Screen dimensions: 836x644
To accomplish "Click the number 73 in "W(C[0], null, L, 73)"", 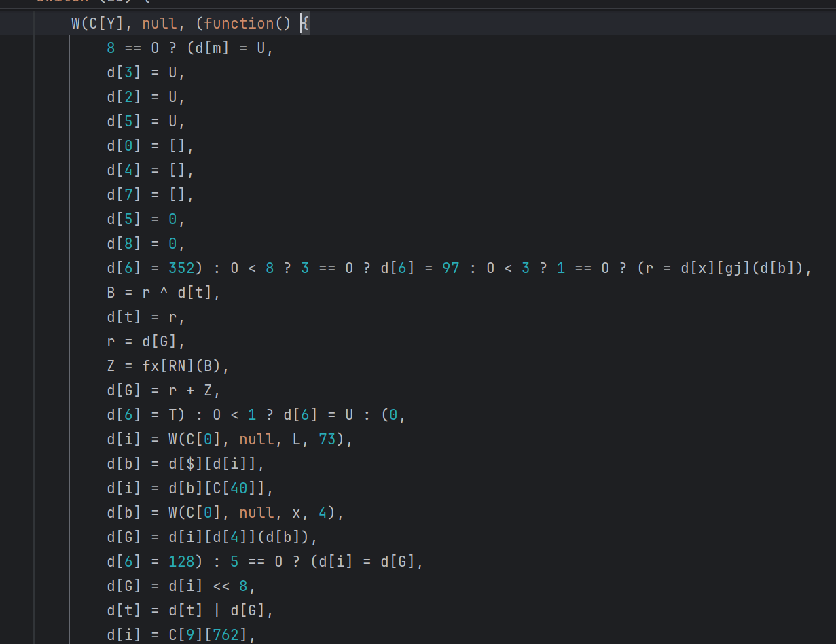I will click(x=327, y=440).
